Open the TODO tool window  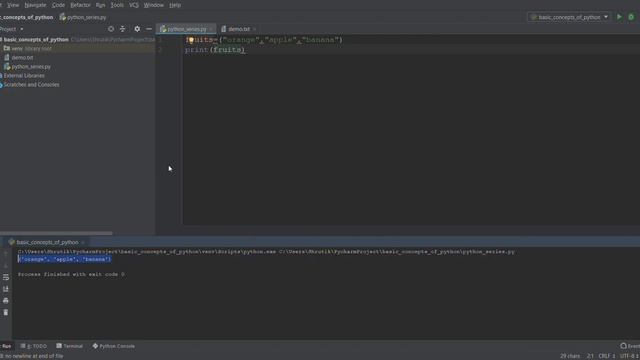pos(34,346)
